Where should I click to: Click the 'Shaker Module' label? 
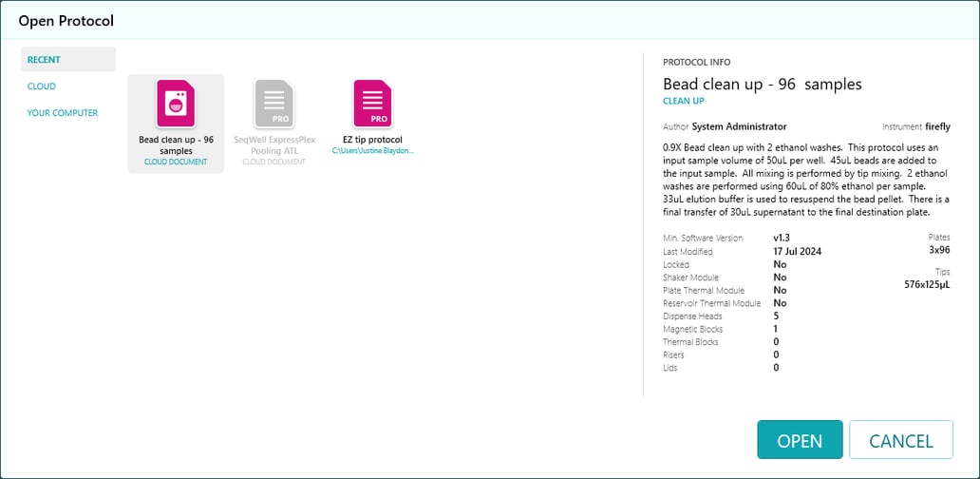tap(690, 277)
